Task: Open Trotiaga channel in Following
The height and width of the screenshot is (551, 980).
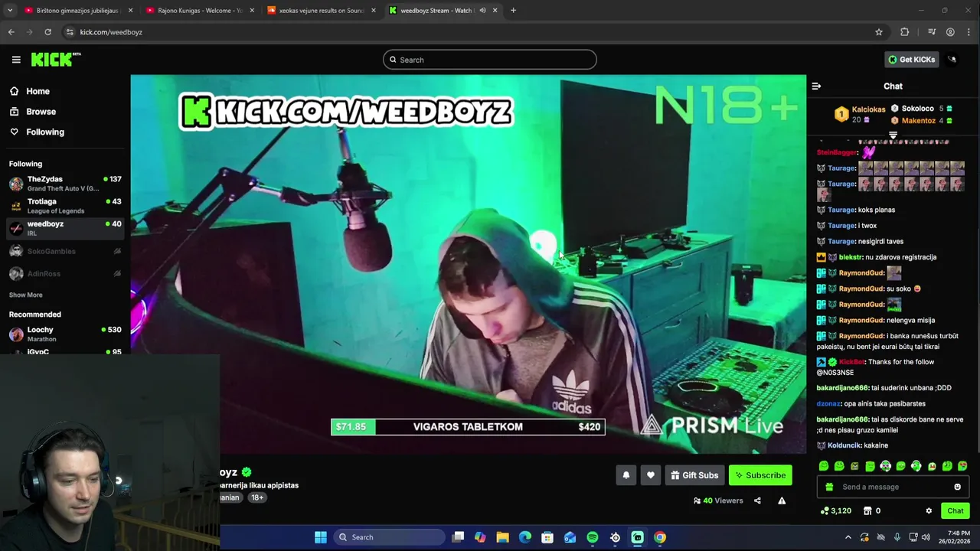Action: [x=65, y=206]
